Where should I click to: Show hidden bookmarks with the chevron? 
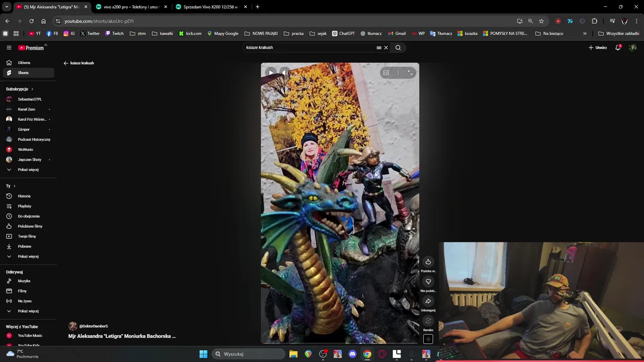(585, 34)
